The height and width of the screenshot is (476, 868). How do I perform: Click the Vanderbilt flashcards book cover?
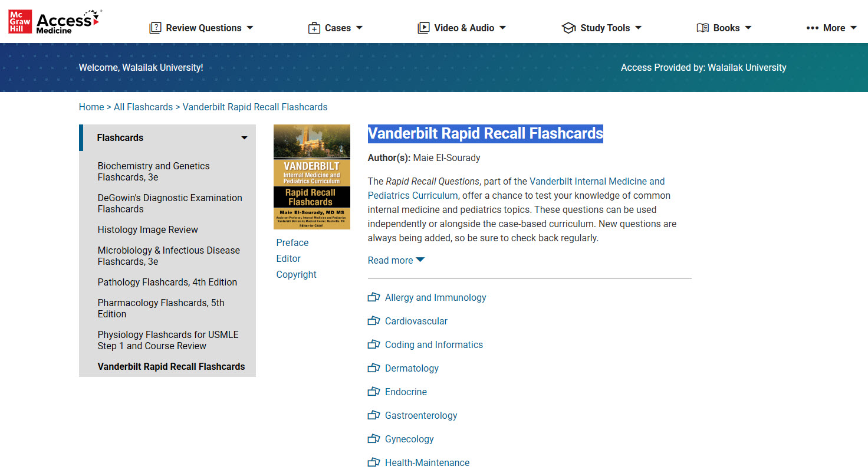point(312,177)
